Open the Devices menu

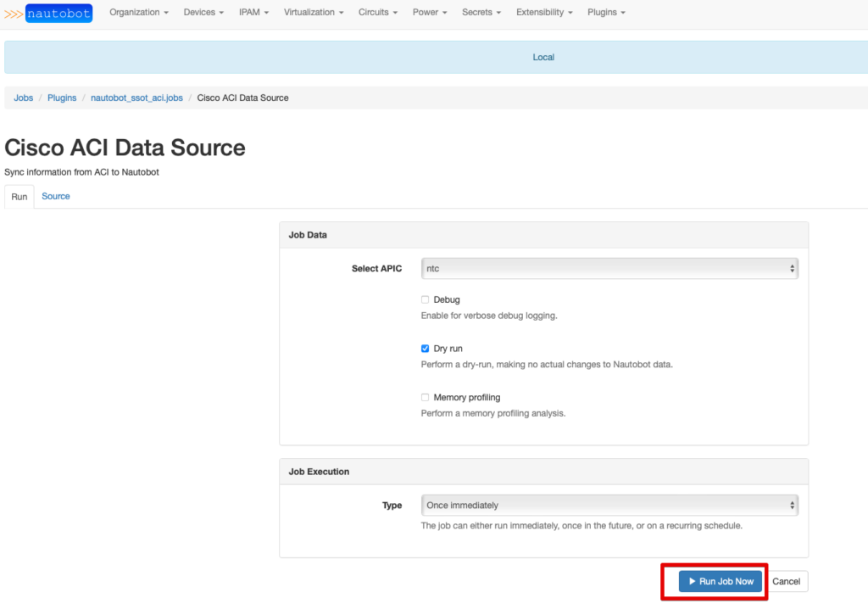pyautogui.click(x=203, y=12)
